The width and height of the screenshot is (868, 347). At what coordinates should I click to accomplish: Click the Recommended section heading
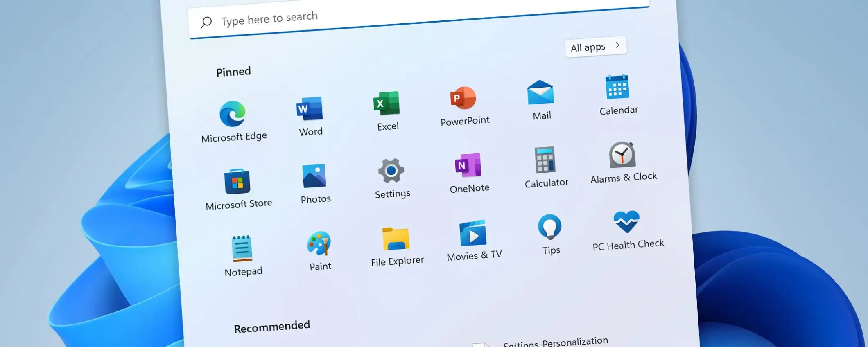[x=272, y=327]
